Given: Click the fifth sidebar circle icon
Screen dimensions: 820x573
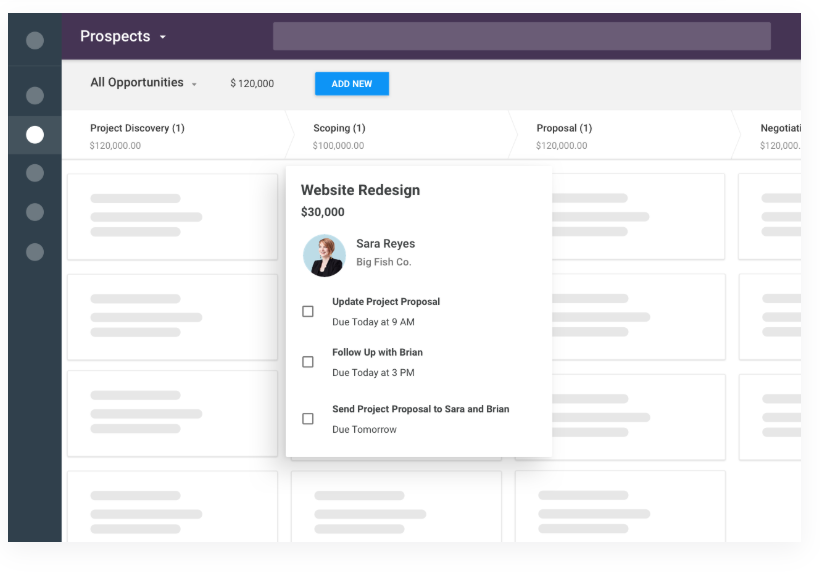Looking at the screenshot, I should tap(35, 212).
